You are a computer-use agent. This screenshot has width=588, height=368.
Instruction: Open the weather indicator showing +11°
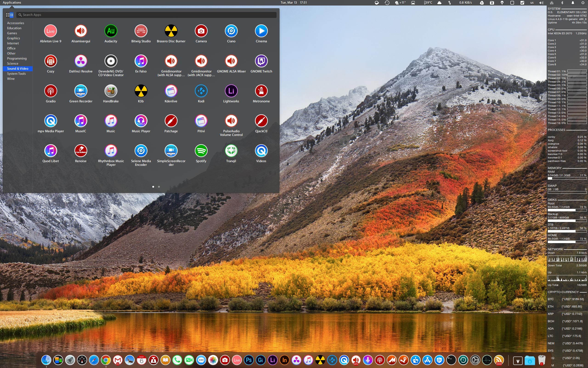[400, 3]
